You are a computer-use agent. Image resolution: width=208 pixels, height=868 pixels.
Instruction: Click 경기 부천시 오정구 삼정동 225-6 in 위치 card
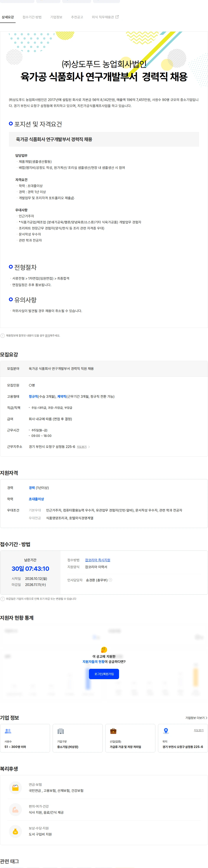183,747
